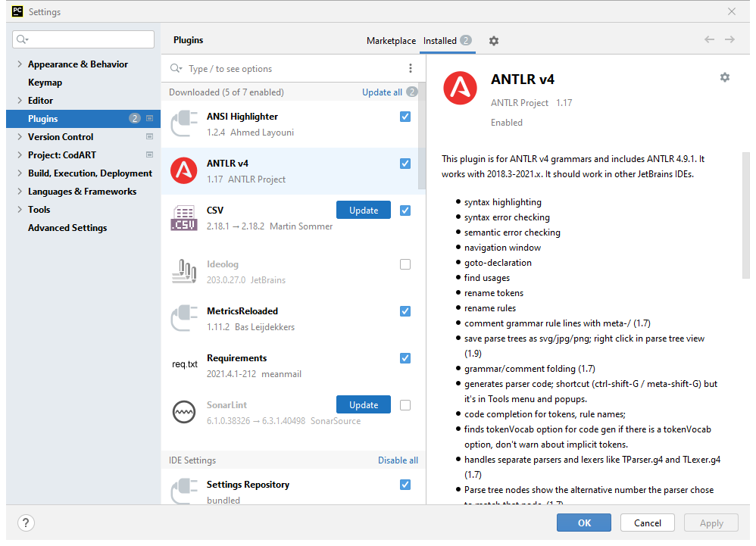The image size is (756, 546).
Task: Click the CSV plugin icon
Action: pos(184,218)
